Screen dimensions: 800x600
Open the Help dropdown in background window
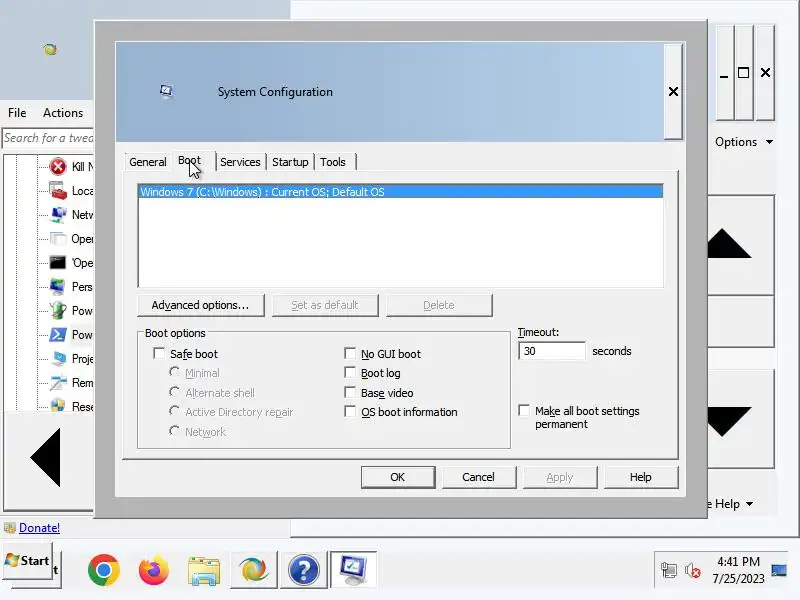tap(733, 504)
